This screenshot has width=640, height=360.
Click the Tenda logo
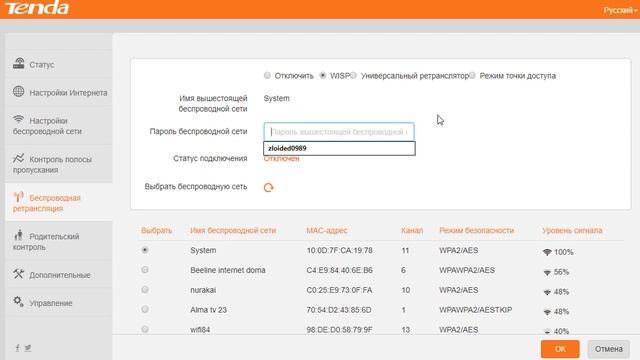(37, 7)
